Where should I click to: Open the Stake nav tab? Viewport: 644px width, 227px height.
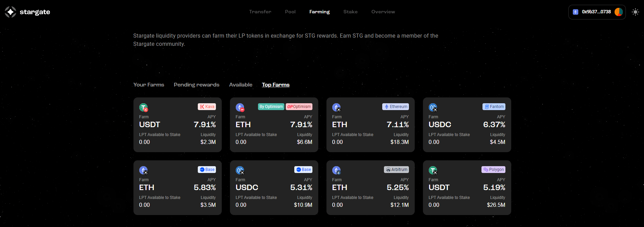(350, 12)
